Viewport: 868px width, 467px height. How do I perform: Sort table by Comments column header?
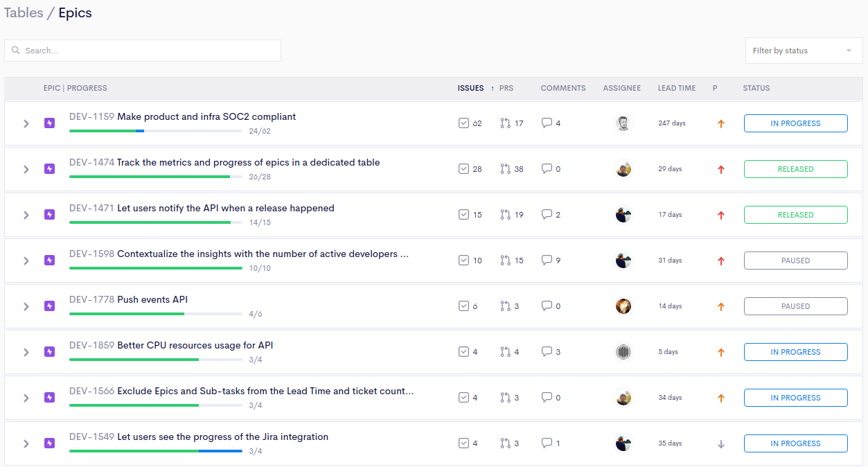(563, 89)
